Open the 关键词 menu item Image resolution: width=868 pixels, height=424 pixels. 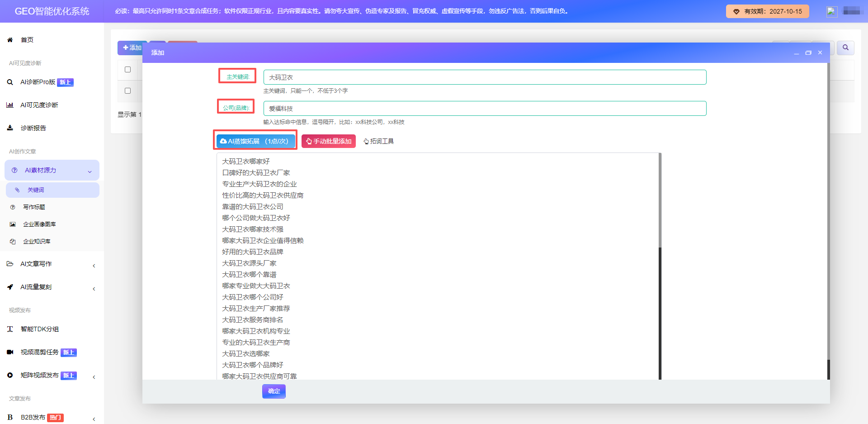tap(52, 190)
